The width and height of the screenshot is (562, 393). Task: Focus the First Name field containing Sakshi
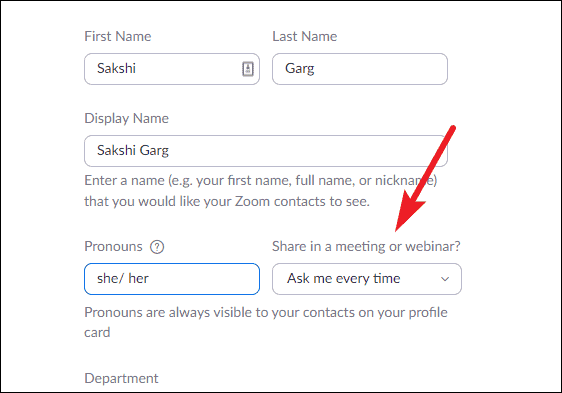172,69
